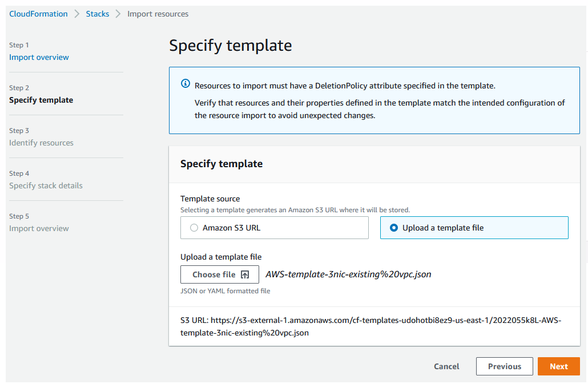Click the uploaded file name AWS-template-3nic-existing%20vpc.json

[348, 274]
